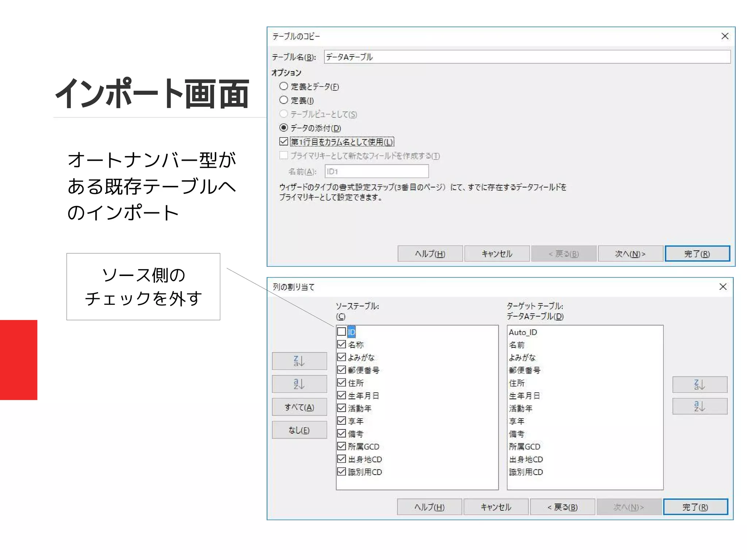The image size is (747, 560).
Task: Go to next page with 次へ
Action: 630,254
